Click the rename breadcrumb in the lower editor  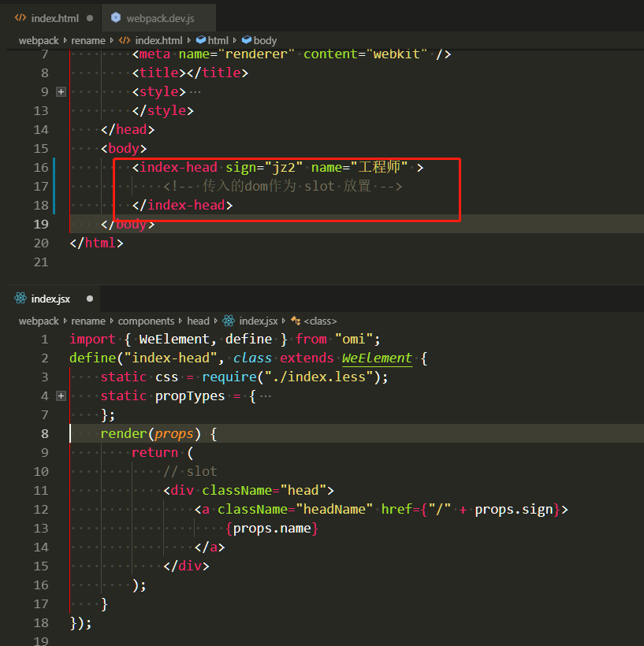click(88, 321)
